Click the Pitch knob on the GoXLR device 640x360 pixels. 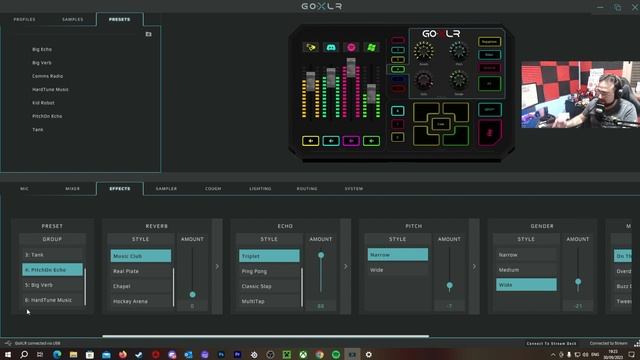(x=459, y=51)
